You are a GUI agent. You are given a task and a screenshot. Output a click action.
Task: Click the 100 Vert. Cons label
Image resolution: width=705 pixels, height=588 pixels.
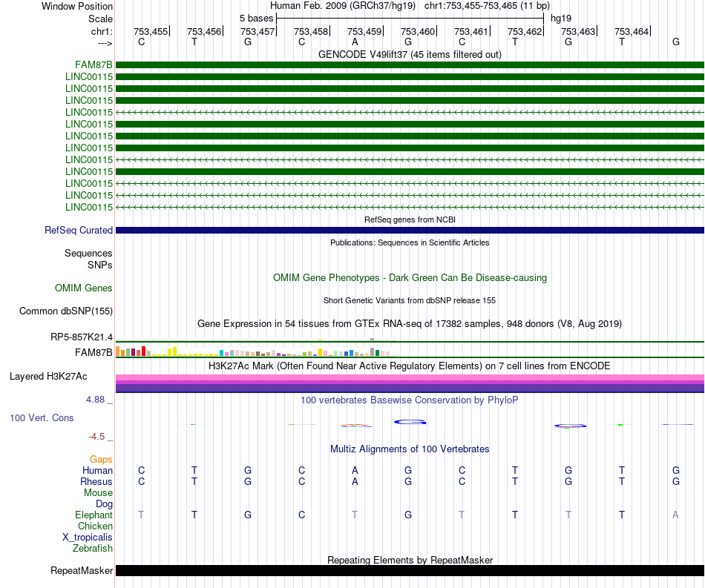[x=42, y=417]
